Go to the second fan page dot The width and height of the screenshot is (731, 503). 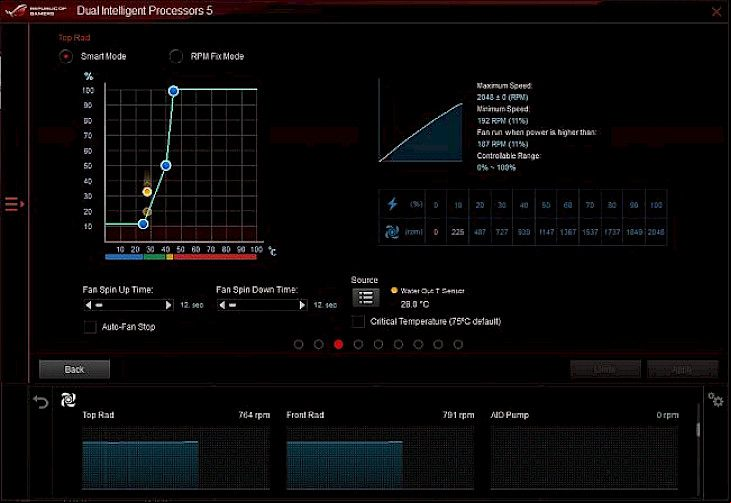319,345
